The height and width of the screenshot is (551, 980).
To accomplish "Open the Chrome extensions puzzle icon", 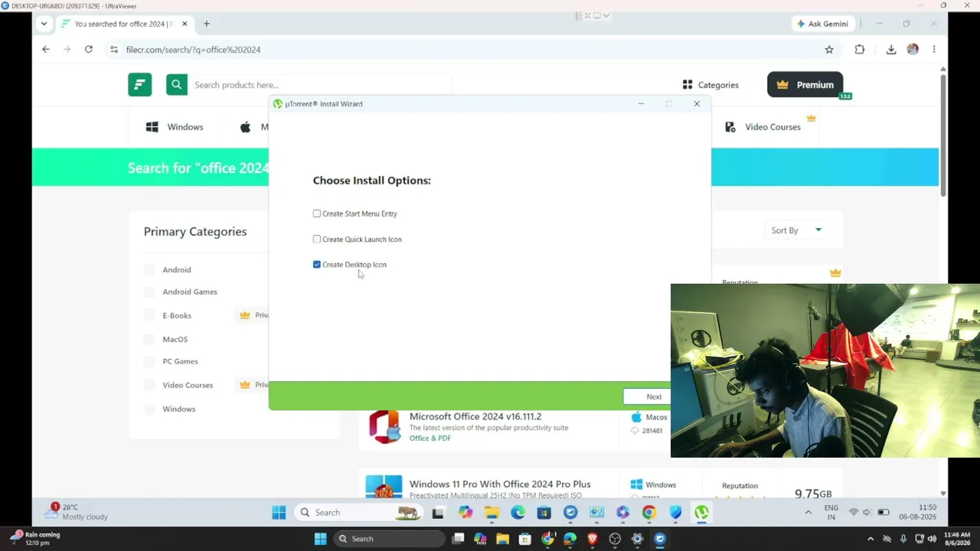I will pos(860,50).
